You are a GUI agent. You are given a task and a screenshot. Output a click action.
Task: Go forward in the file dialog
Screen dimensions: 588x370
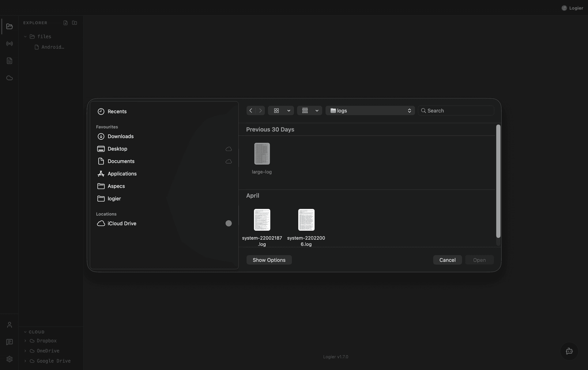(x=260, y=111)
